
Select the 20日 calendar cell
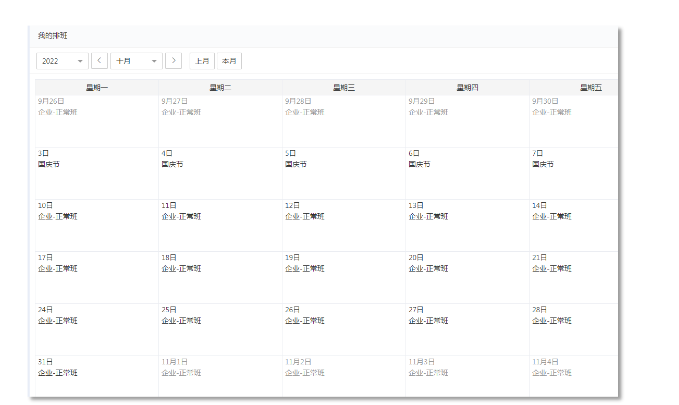click(x=466, y=277)
